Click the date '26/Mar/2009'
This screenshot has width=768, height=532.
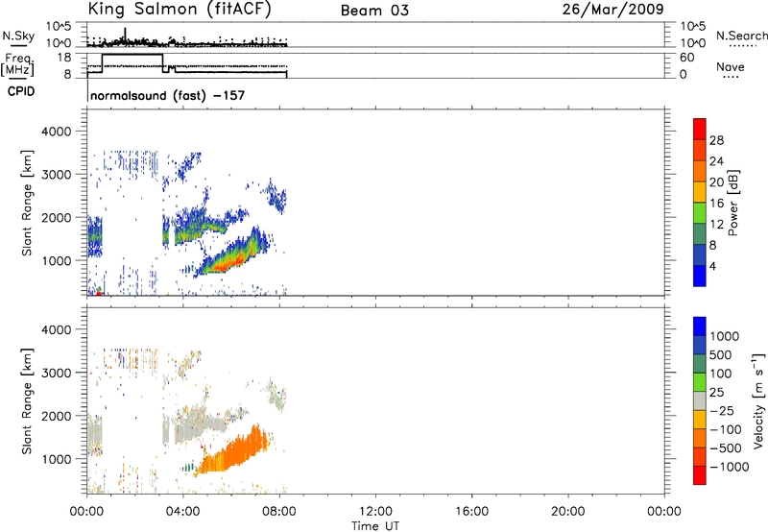point(613,10)
